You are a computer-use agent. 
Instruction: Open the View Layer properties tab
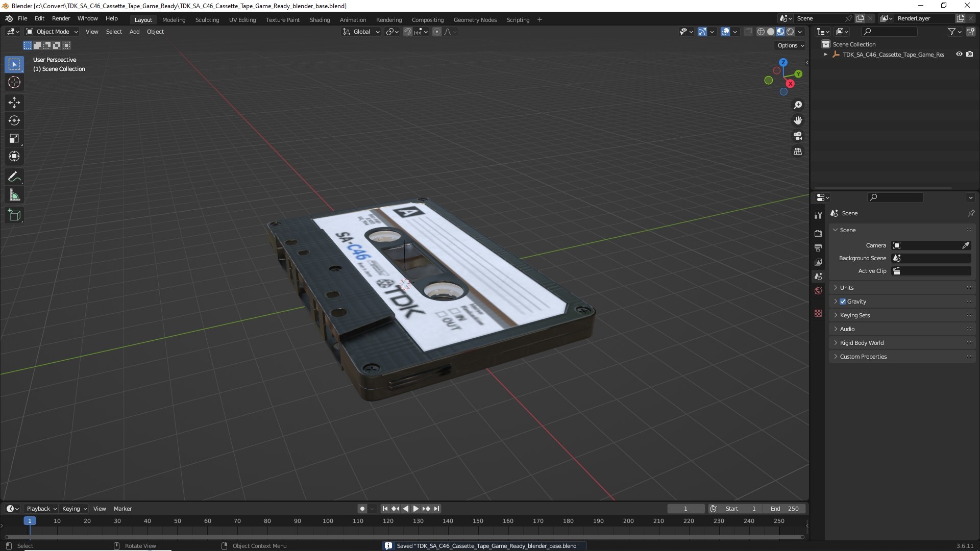[818, 262]
